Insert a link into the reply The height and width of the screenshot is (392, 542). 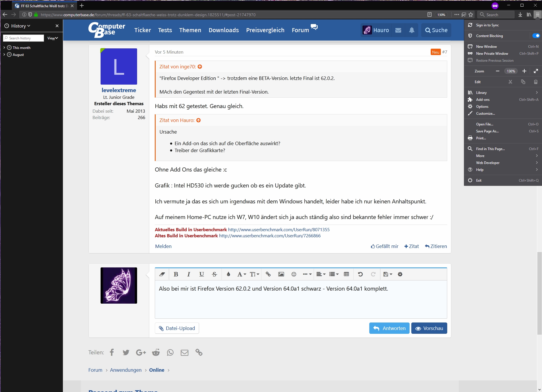268,274
